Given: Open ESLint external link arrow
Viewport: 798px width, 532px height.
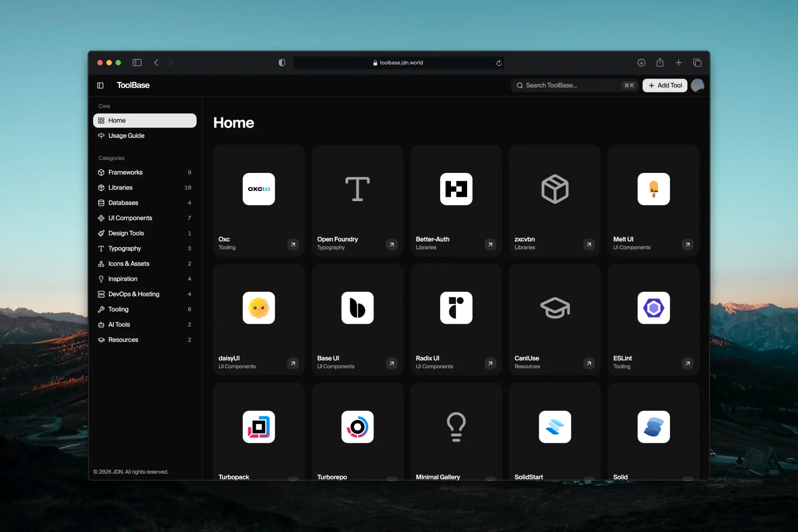Looking at the screenshot, I should pos(688,363).
